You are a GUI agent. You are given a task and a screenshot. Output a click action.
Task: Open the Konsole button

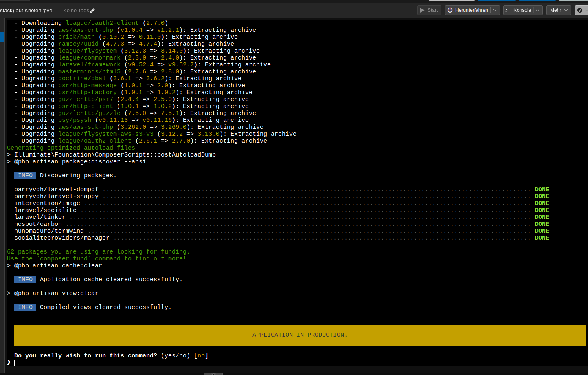(x=518, y=10)
